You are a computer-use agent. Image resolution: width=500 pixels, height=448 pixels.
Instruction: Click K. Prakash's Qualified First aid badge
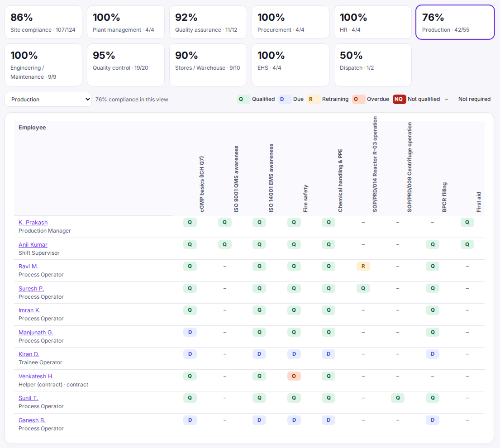(x=467, y=222)
